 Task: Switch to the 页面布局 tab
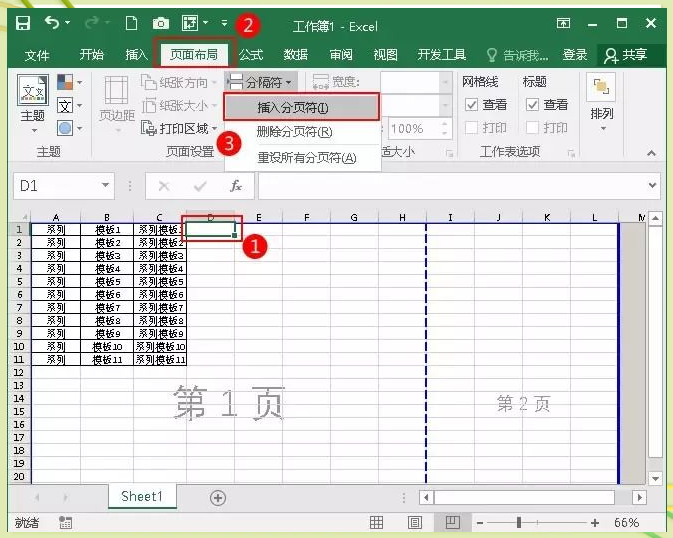[x=194, y=55]
